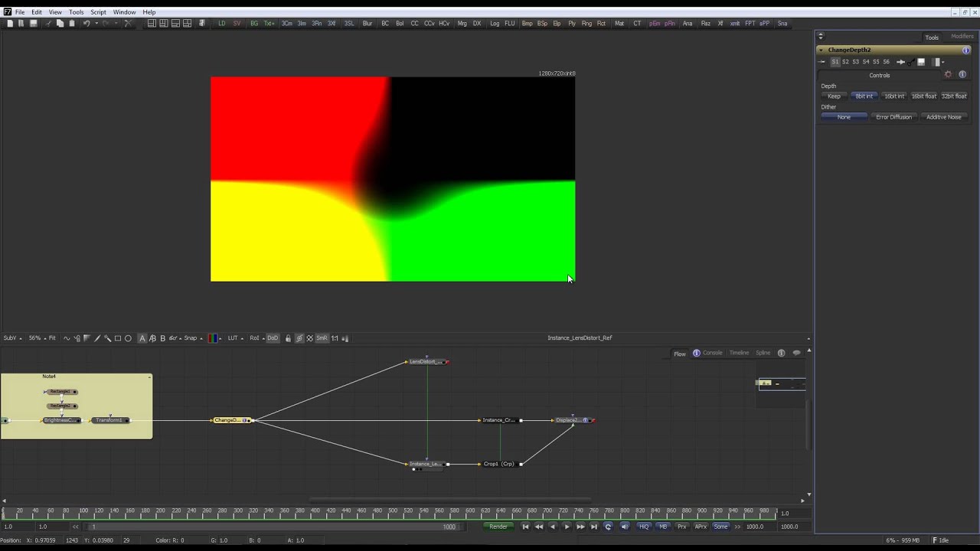Select Error Diffusion dither option

(x=893, y=117)
